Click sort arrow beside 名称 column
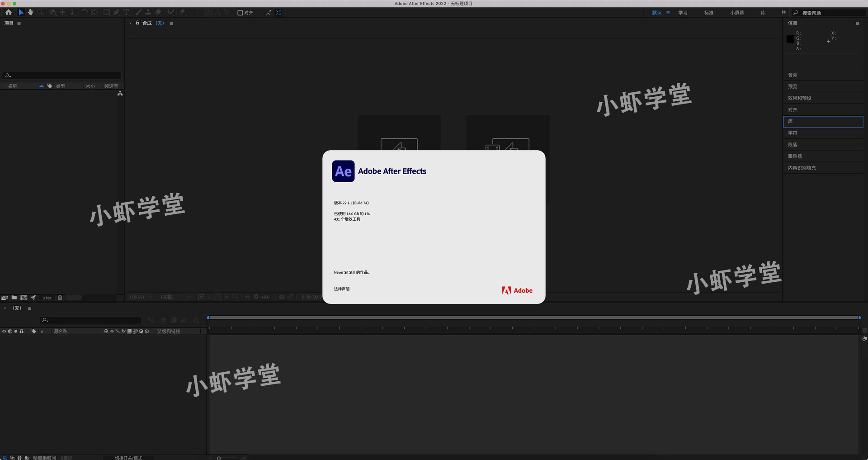This screenshot has height=460, width=868. click(x=41, y=86)
